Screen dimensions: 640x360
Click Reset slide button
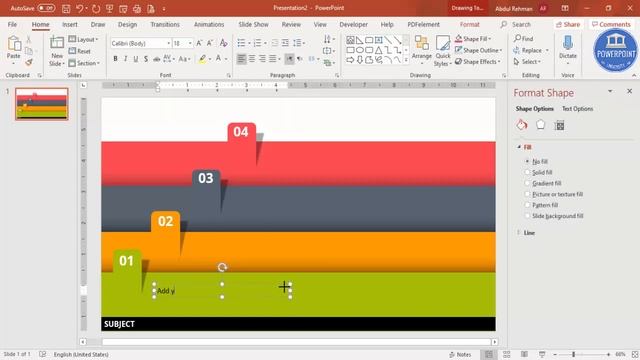tap(80, 51)
